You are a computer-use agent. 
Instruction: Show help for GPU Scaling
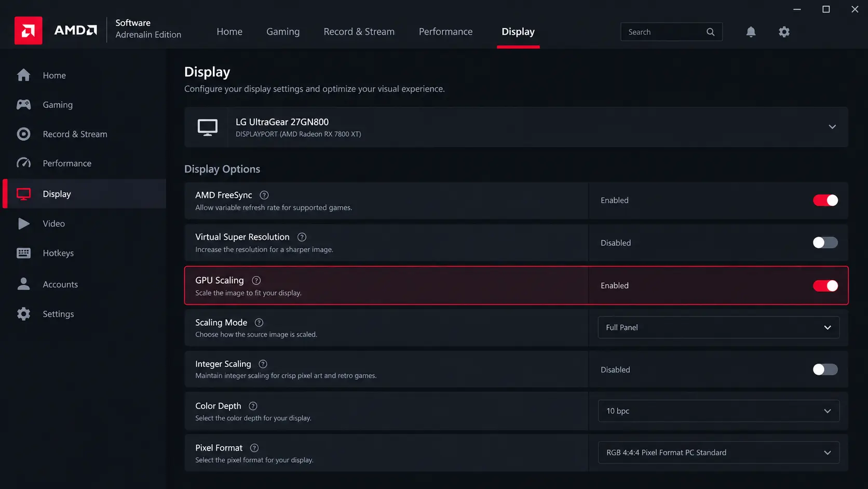pos(256,281)
